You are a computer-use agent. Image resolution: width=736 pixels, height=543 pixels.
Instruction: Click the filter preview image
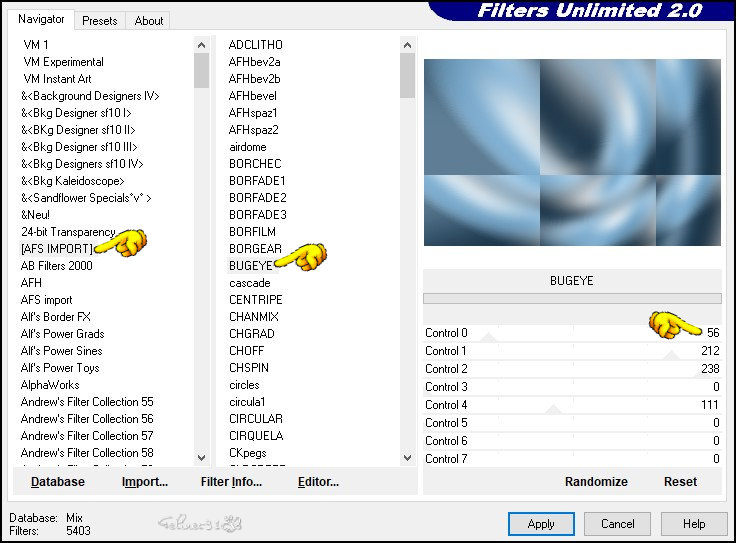click(572, 152)
